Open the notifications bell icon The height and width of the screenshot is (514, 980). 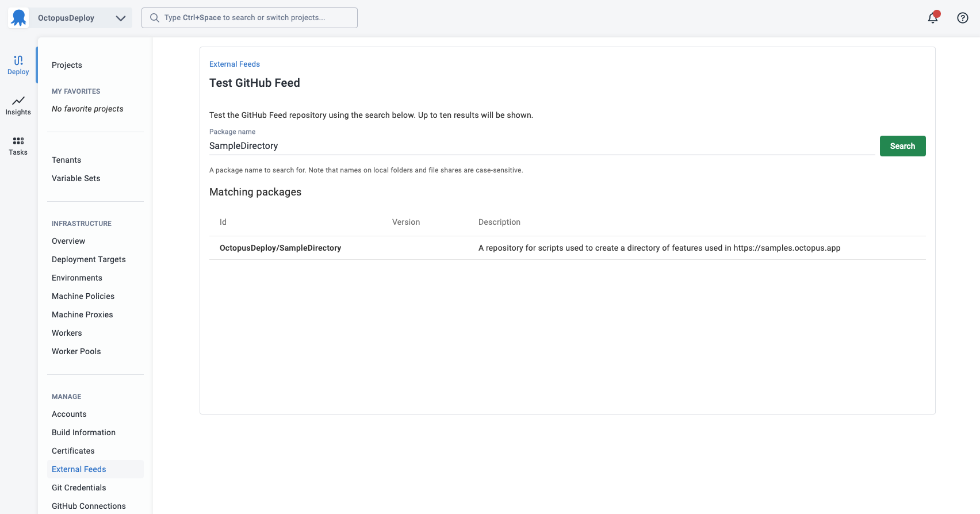tap(933, 18)
